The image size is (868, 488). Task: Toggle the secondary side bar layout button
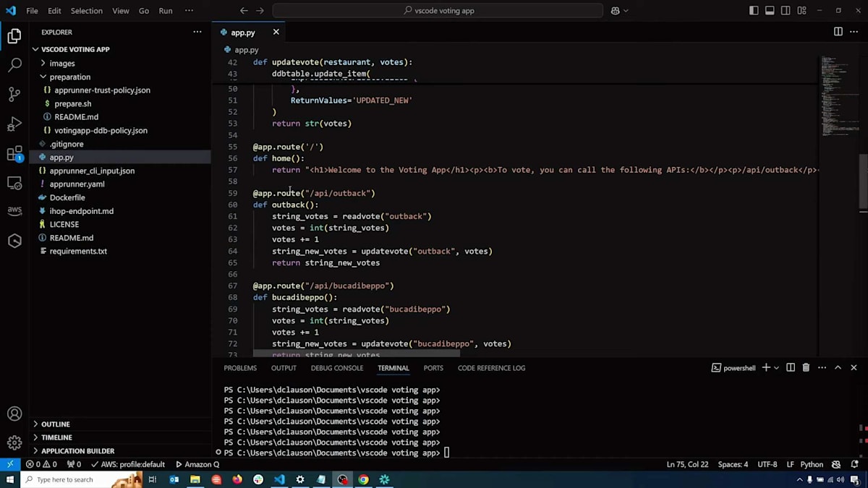point(786,11)
